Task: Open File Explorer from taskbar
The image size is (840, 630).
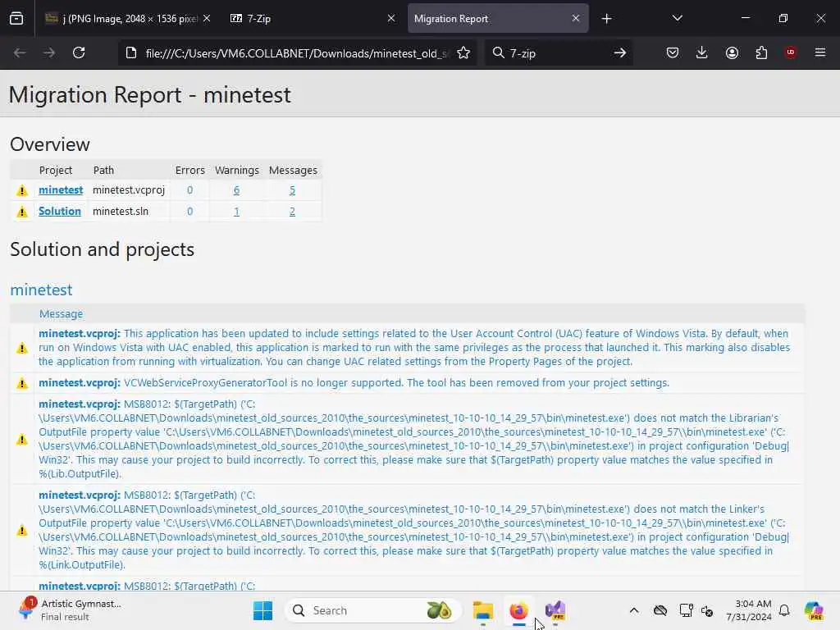Action: pyautogui.click(x=482, y=610)
